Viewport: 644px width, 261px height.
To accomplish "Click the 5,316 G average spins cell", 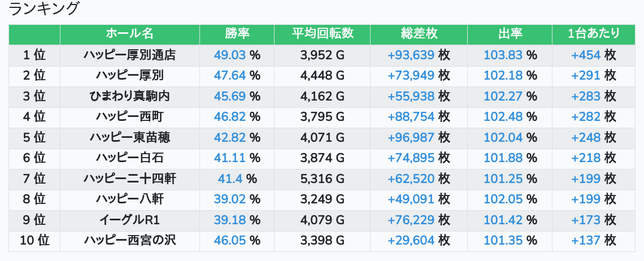I will 323,179.
